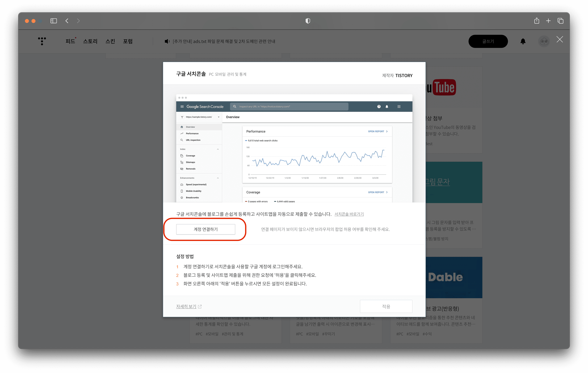Go back with browser back arrow

pyautogui.click(x=67, y=21)
